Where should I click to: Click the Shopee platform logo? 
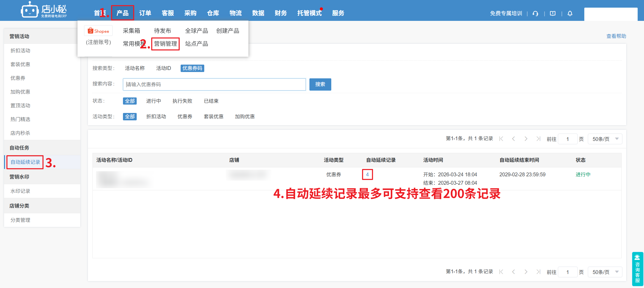[98, 31]
